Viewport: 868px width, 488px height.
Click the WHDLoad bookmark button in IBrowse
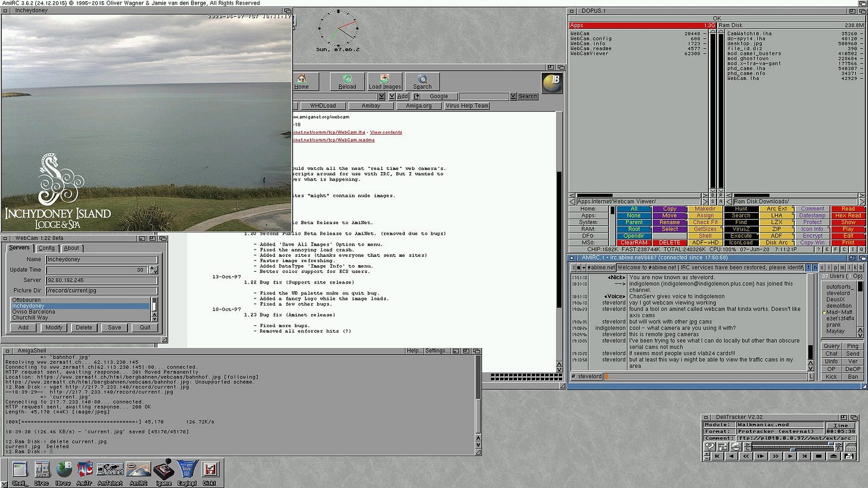(323, 105)
